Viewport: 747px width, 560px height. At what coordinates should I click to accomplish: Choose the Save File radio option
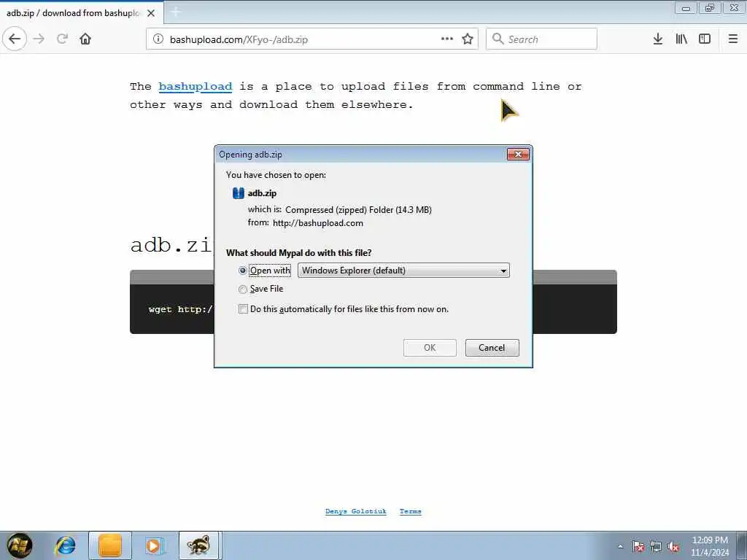point(242,289)
